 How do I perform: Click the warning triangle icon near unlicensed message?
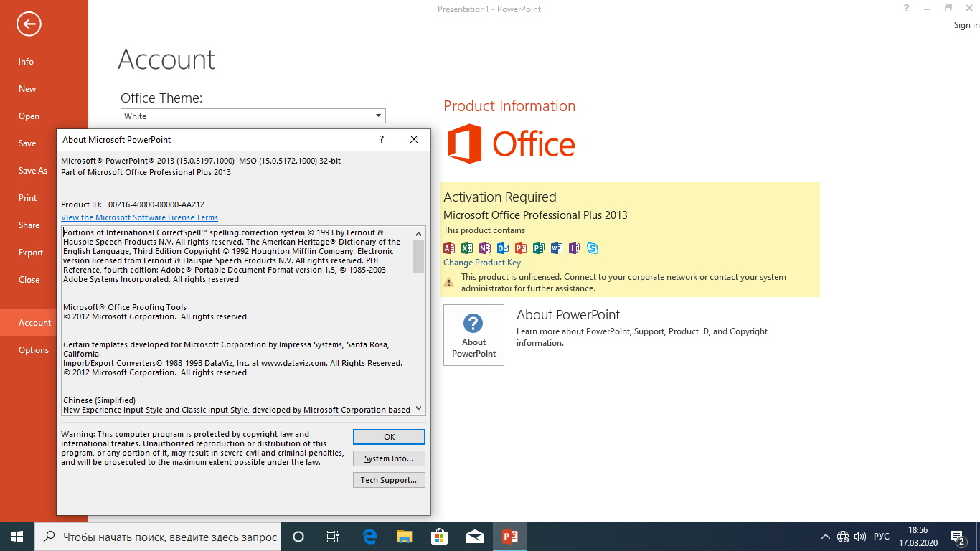point(449,283)
